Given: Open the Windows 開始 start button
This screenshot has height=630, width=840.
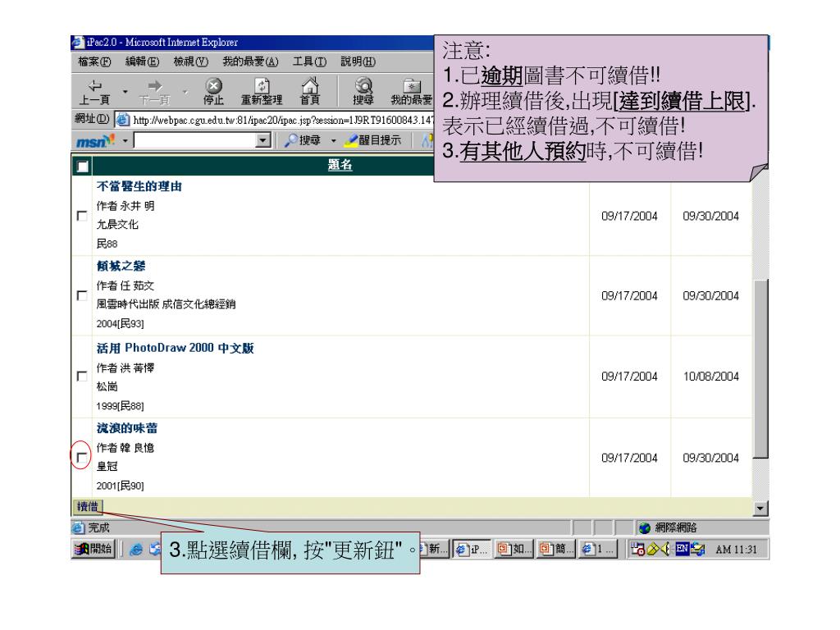Looking at the screenshot, I should coord(94,549).
